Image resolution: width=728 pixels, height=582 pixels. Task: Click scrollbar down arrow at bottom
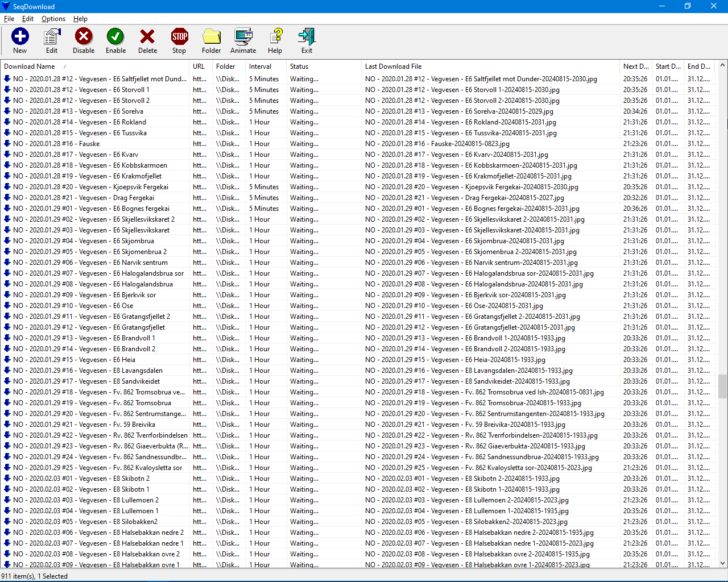tap(722, 563)
